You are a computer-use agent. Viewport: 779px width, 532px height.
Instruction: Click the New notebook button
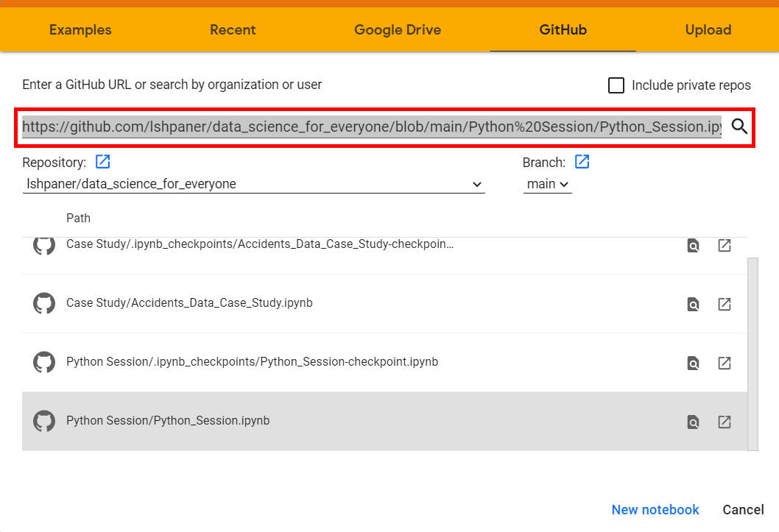(x=655, y=510)
